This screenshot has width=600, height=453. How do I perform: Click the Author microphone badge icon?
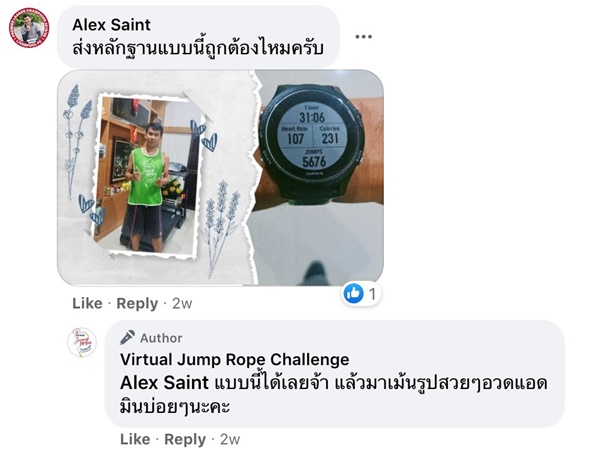(127, 337)
